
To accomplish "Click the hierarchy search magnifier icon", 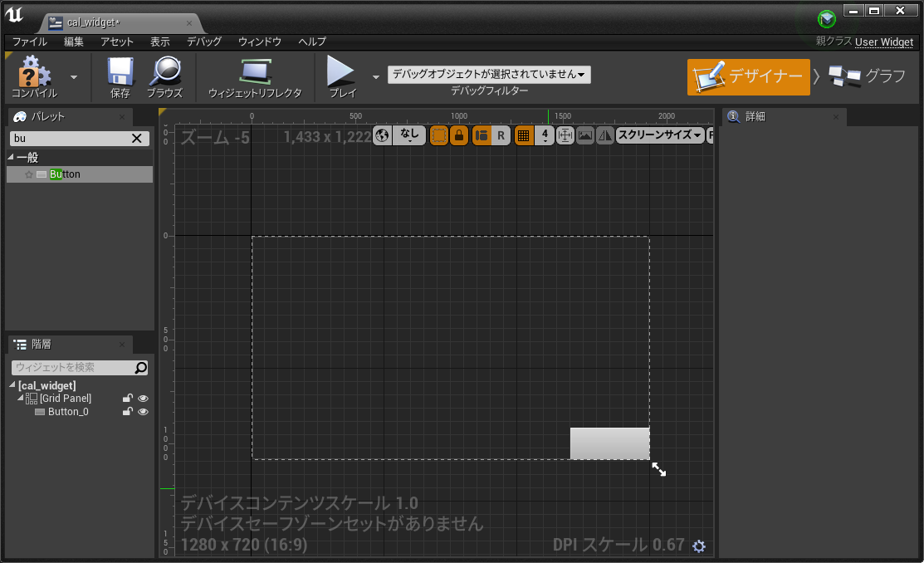I will tap(141, 367).
